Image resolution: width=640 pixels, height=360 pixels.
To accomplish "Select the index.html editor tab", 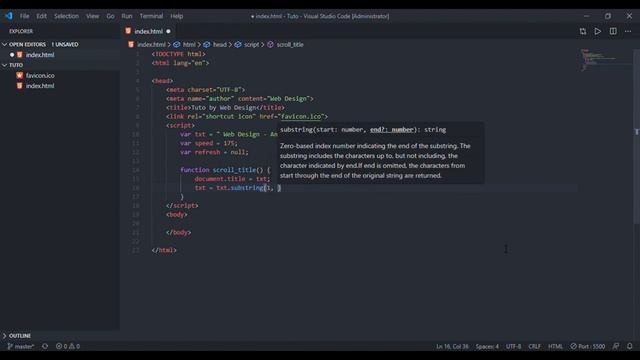I will [x=148, y=31].
